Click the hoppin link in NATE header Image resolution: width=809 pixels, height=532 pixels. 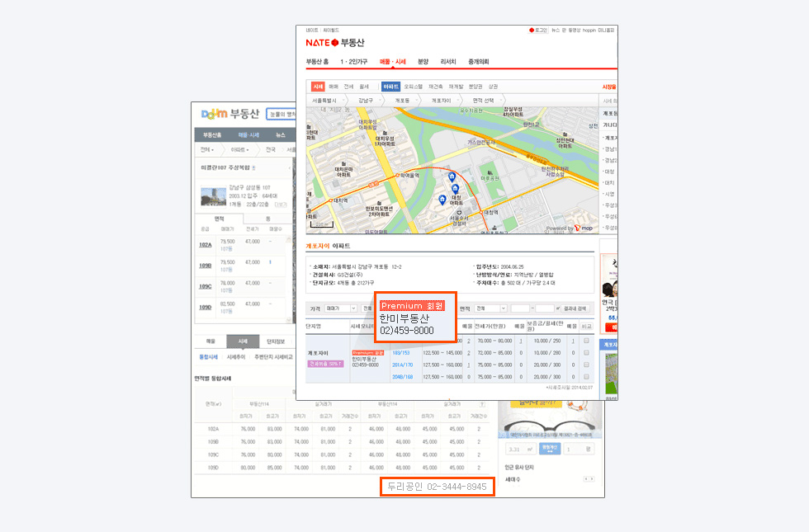[x=589, y=31]
